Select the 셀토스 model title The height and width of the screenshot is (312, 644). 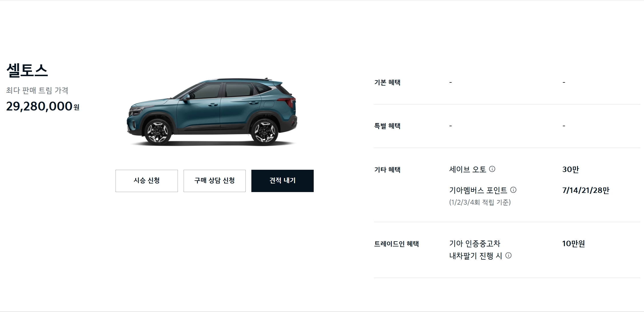pos(27,70)
